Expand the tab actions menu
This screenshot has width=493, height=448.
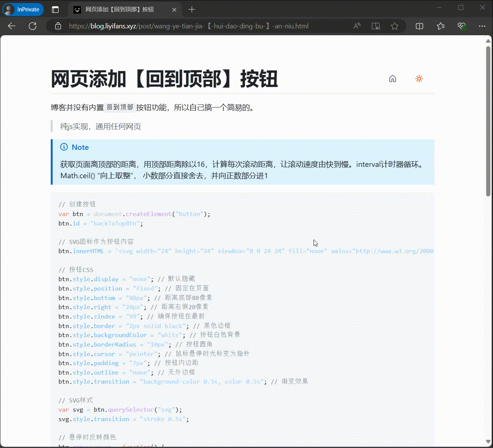point(55,9)
